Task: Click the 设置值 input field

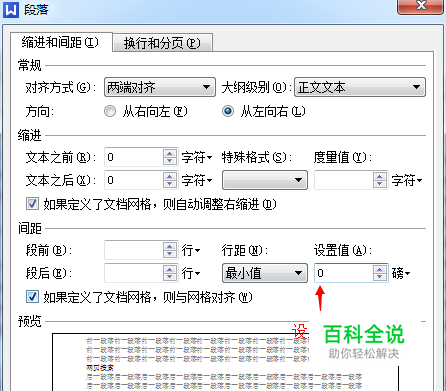Action: pos(344,273)
